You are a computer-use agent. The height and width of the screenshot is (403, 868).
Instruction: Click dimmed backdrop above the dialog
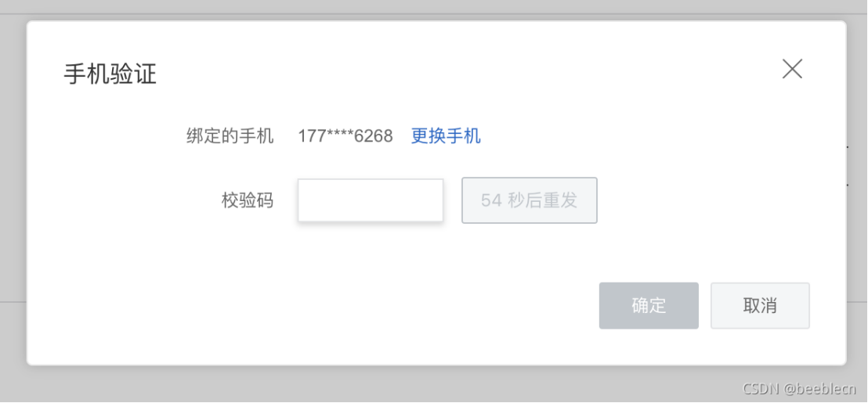434,9
